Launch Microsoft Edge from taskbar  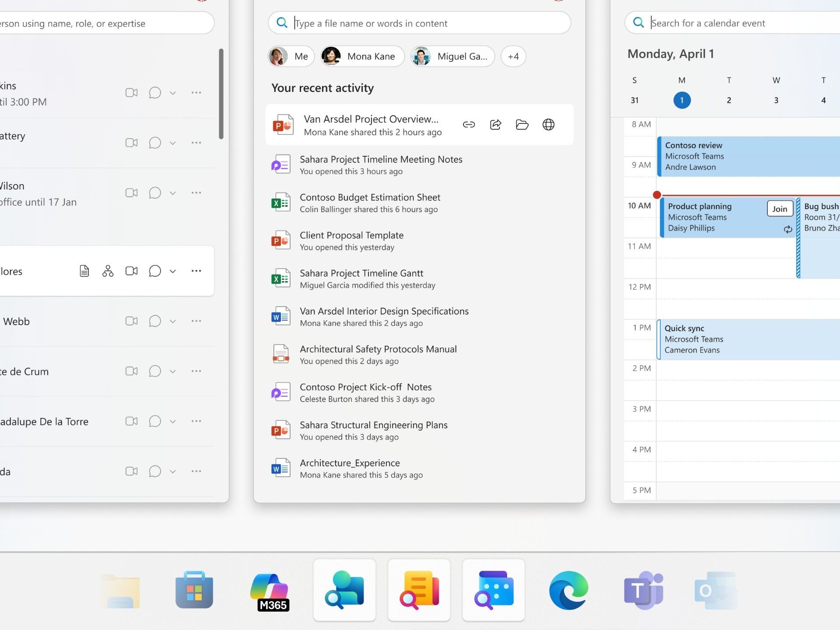coord(568,590)
